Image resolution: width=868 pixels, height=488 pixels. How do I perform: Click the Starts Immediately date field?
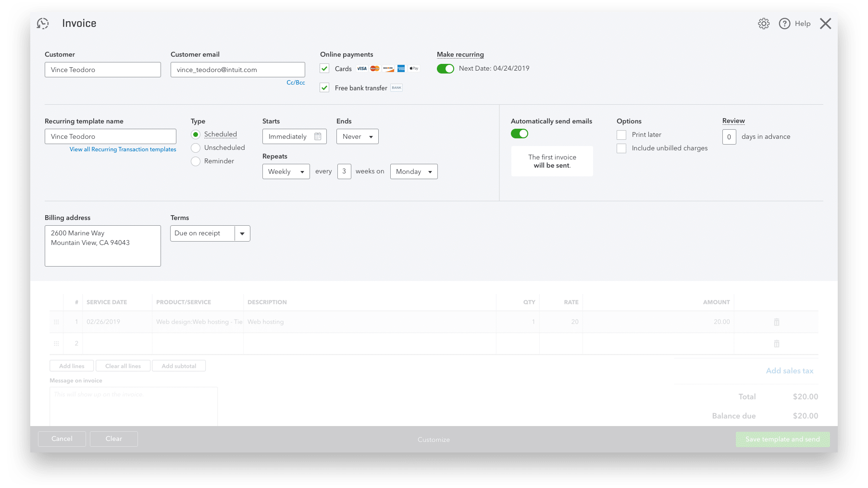tap(295, 136)
